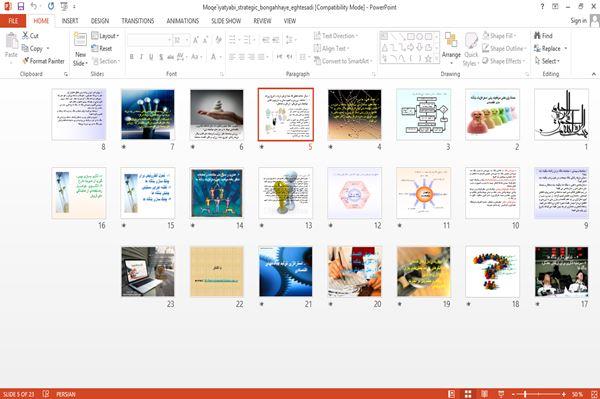The width and height of the screenshot is (600, 399).
Task: Increase font size with A-up icon
Action: click(x=196, y=40)
